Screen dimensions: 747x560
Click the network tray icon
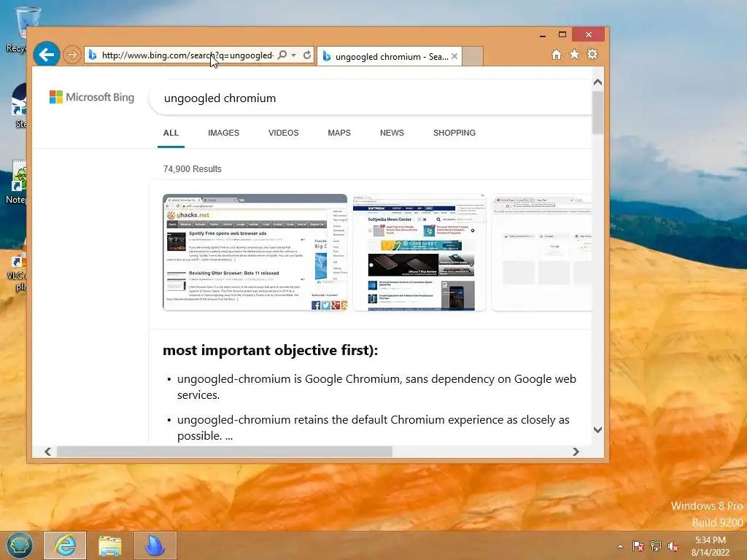point(656,546)
